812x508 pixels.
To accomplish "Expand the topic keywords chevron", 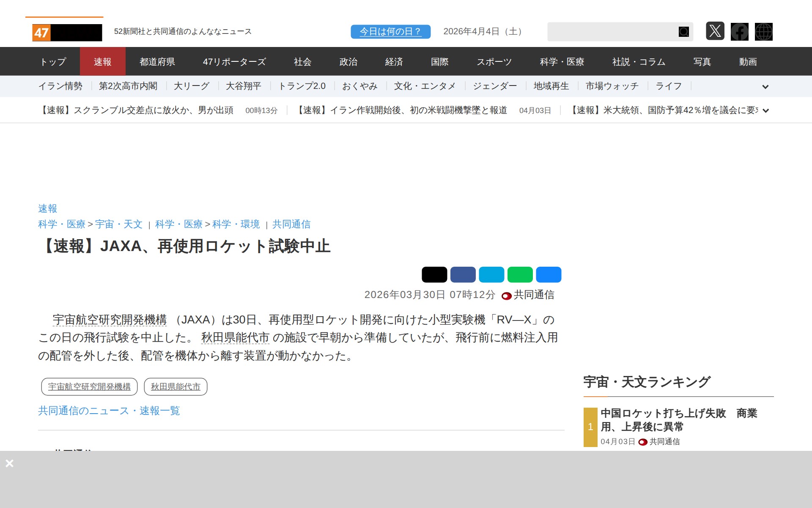I will pos(765,87).
